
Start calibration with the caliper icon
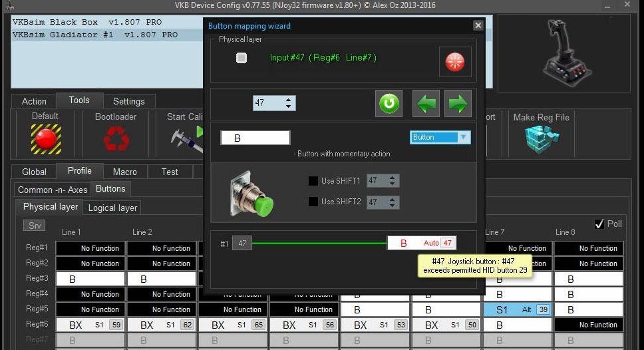click(x=187, y=139)
